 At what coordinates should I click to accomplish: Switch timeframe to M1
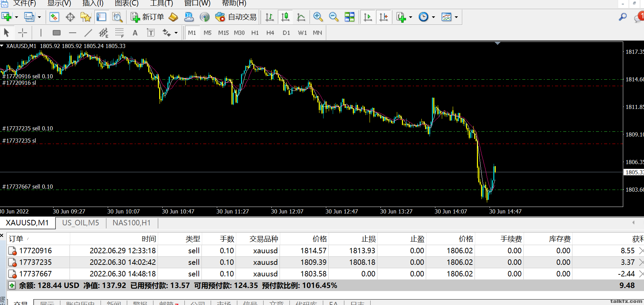pos(192,33)
